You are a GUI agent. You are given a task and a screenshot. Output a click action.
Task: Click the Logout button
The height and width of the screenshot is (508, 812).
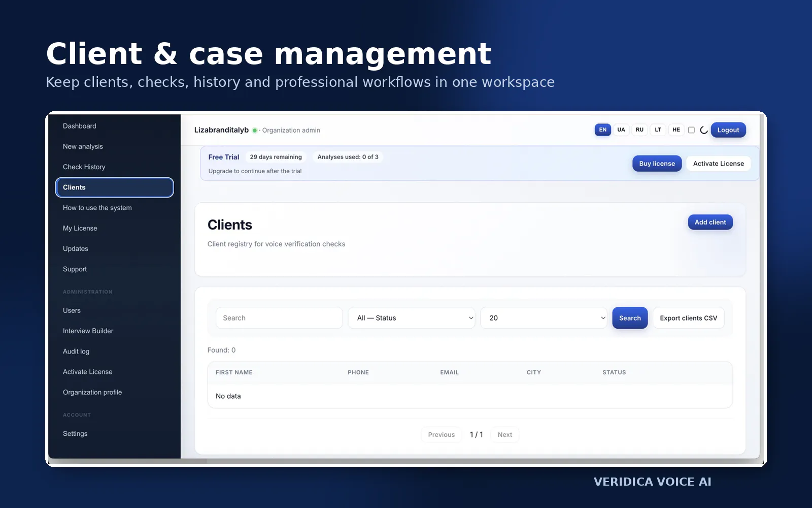tap(728, 130)
